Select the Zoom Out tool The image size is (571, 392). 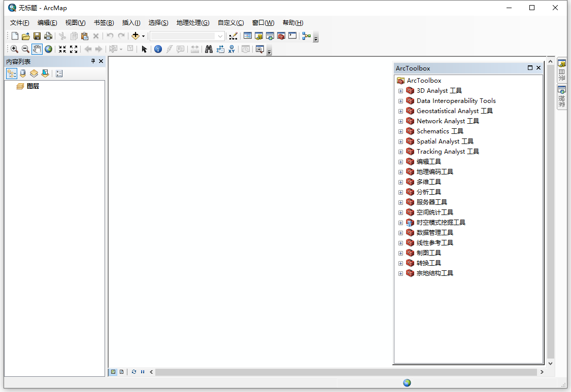(x=25, y=49)
